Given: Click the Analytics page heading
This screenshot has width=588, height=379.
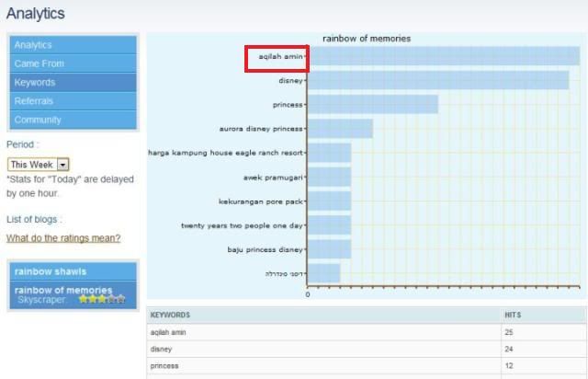Looking at the screenshot, I should pos(36,13).
